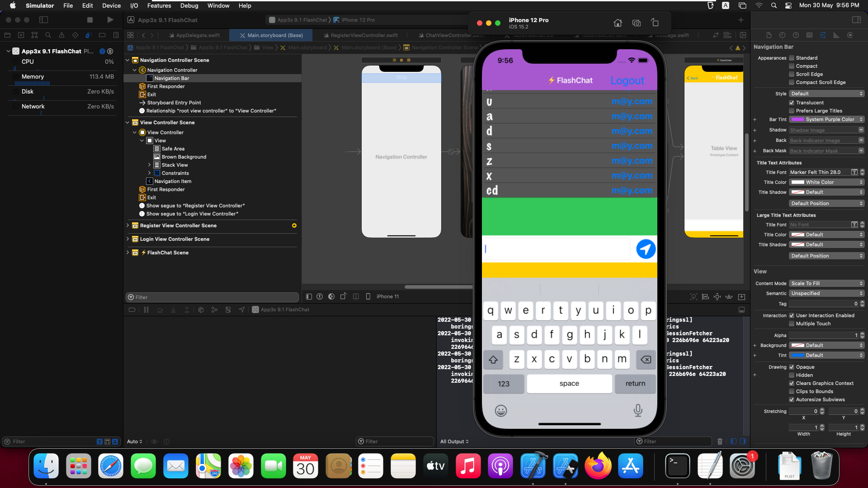The image size is (868, 488).
Task: Tap the blue send message button
Action: point(646,249)
